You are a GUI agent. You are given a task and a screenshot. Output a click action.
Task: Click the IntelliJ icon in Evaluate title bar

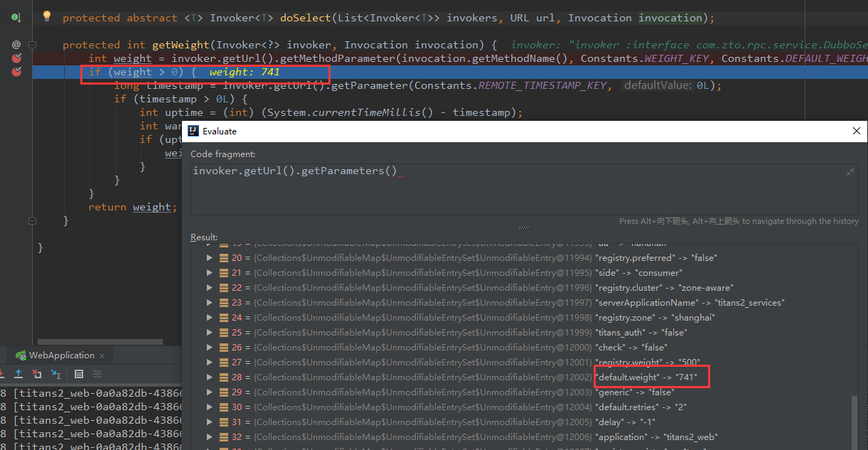[x=193, y=131]
